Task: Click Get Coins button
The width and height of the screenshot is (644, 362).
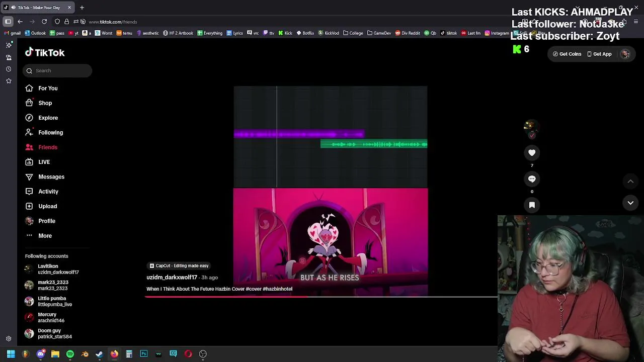Action: [567, 54]
